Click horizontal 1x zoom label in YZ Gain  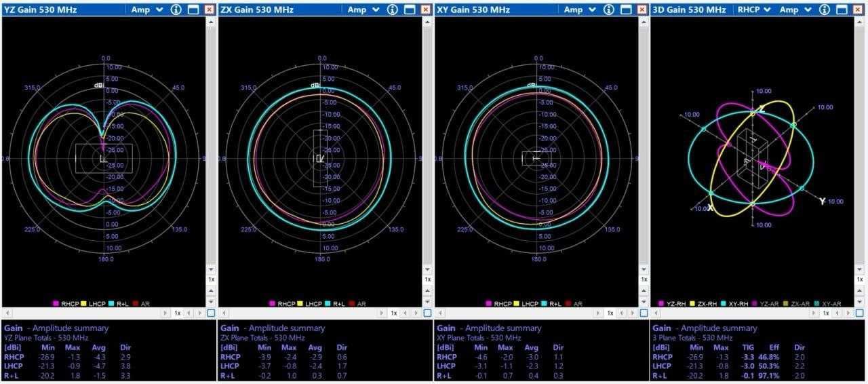point(178,313)
